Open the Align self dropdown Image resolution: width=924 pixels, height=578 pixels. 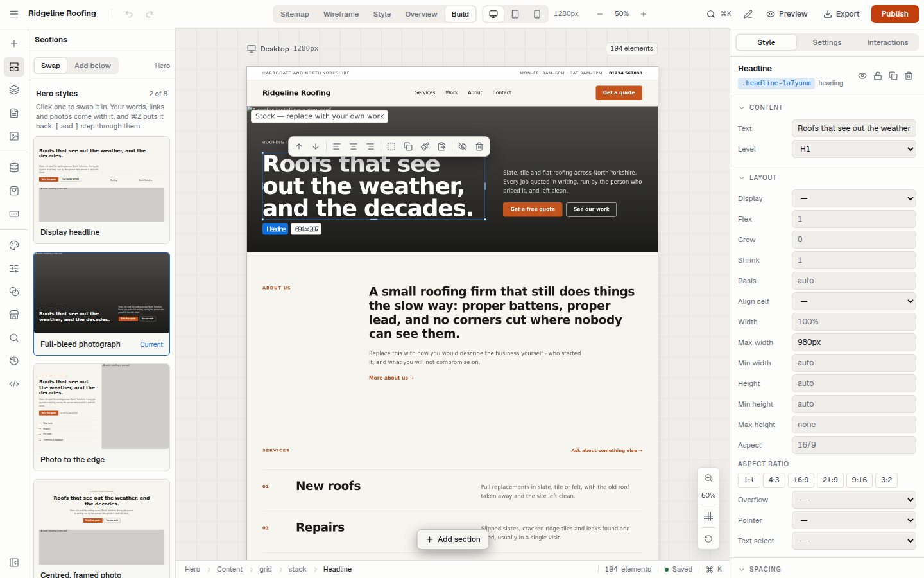853,301
